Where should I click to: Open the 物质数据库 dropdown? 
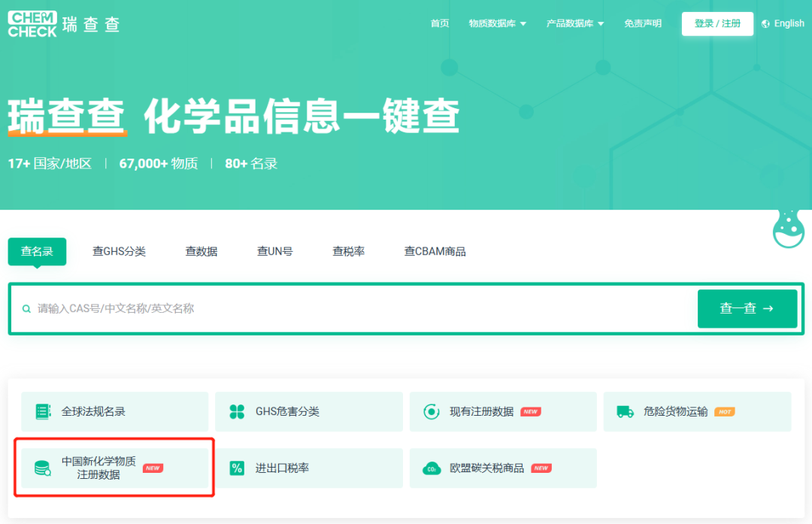click(x=498, y=23)
